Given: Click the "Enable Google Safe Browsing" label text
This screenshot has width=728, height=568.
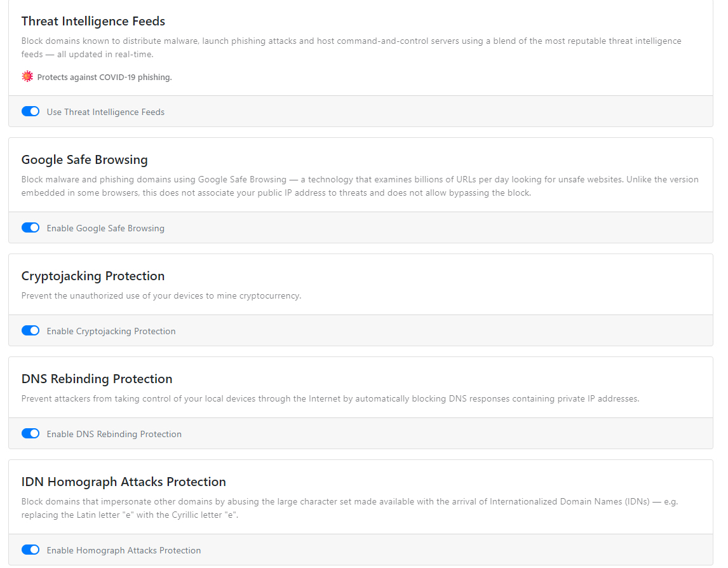Looking at the screenshot, I should coord(105,228).
